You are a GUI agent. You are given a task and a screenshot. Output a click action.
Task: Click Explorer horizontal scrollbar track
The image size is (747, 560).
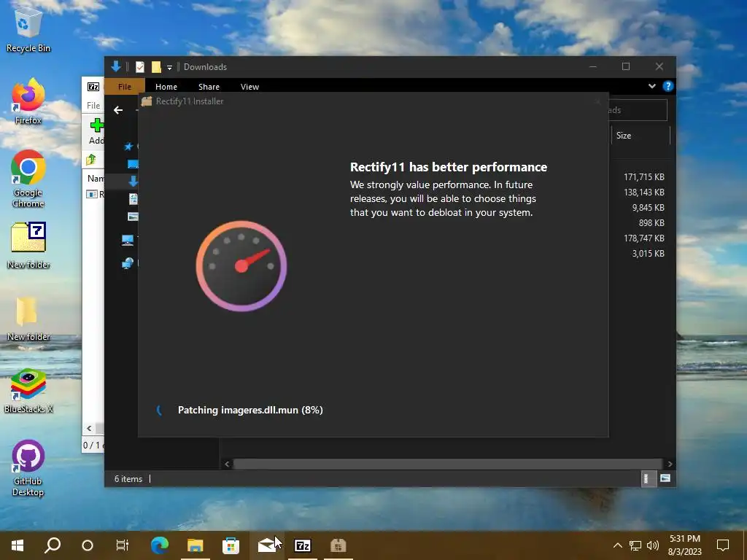click(447, 464)
